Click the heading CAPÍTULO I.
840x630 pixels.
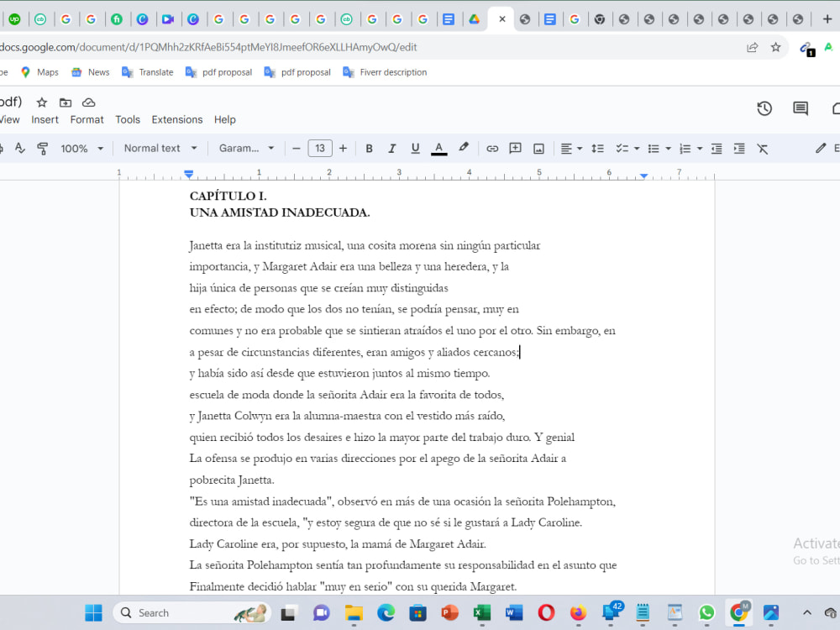click(228, 196)
